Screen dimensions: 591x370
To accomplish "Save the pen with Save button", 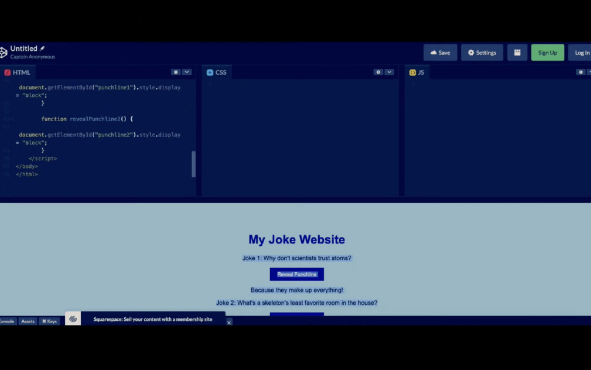I will pyautogui.click(x=440, y=52).
